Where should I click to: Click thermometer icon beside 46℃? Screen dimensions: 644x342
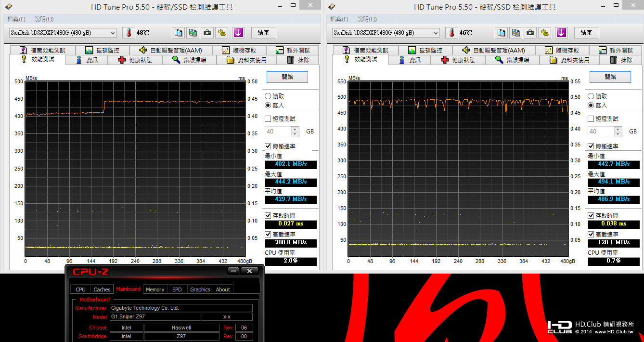451,33
